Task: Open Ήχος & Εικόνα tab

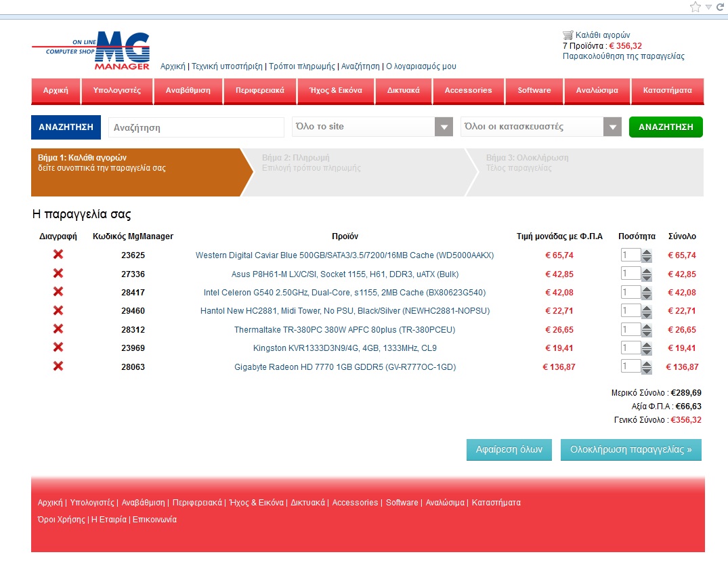Action: point(336,91)
